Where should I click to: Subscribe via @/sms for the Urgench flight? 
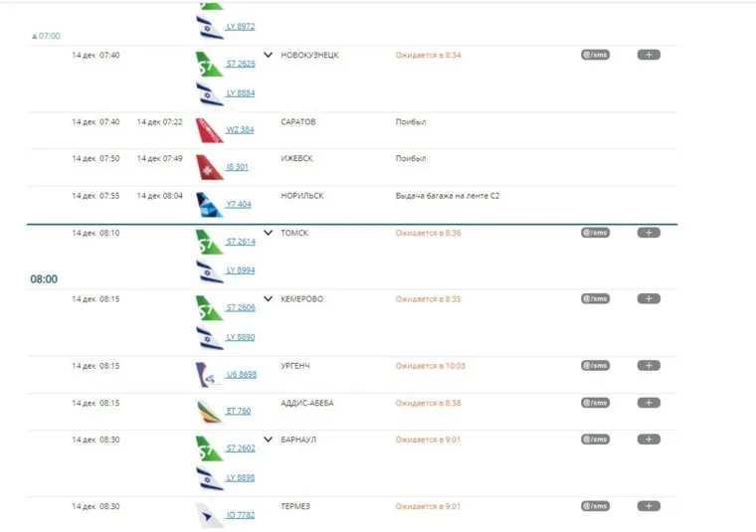click(595, 365)
